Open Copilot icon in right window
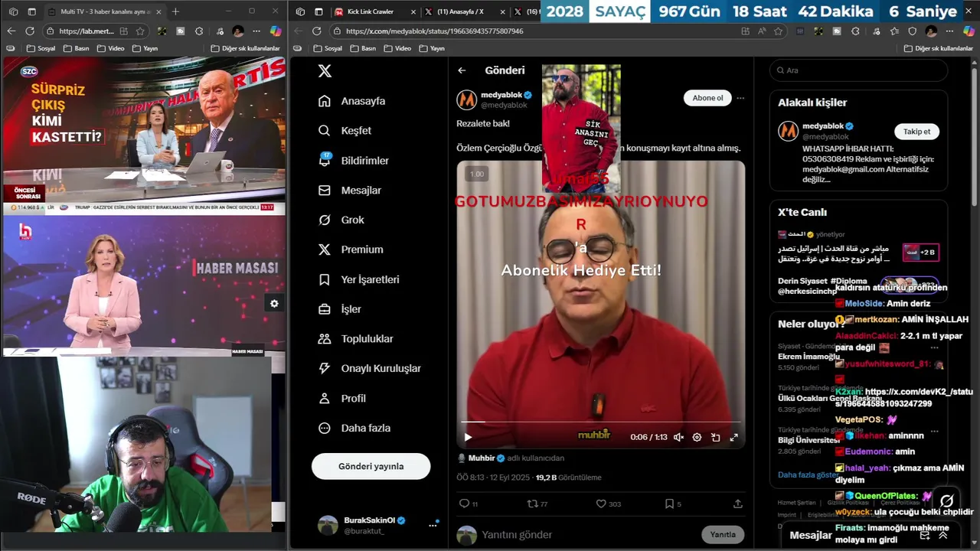 coord(968,31)
